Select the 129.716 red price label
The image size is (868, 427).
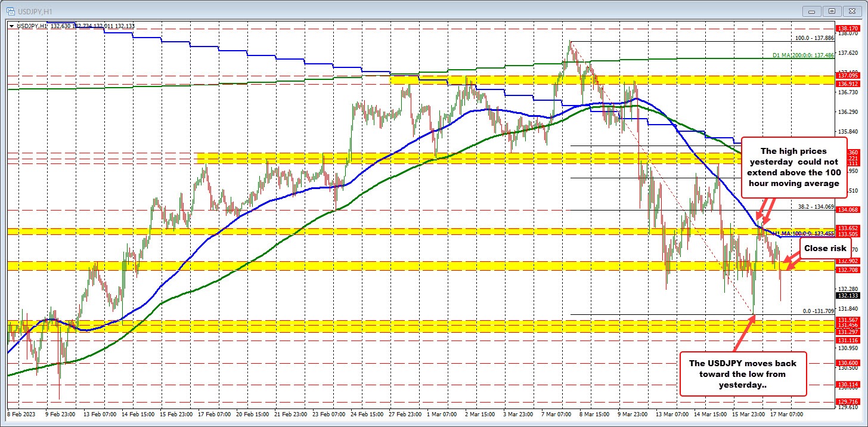[847, 401]
